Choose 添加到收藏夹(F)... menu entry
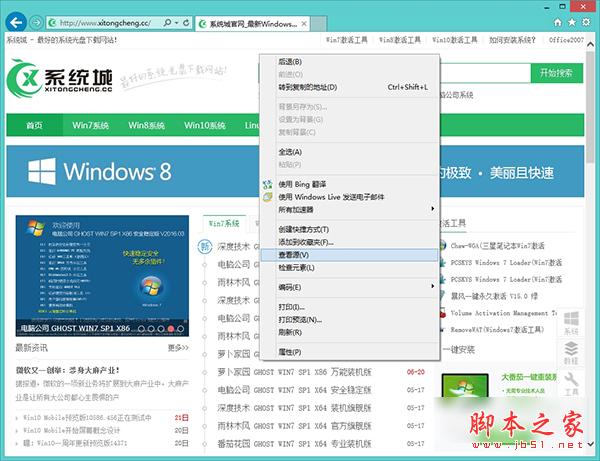This screenshot has height=461, width=600. tap(349, 242)
